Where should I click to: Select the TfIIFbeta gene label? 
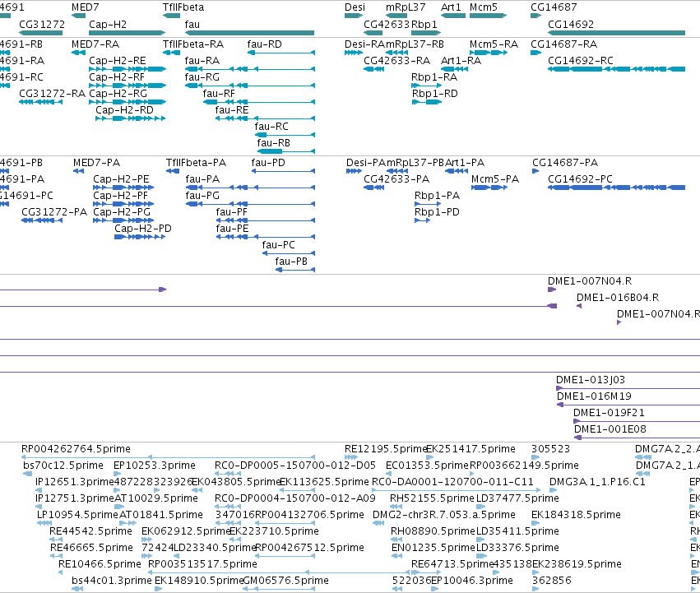(183, 7)
